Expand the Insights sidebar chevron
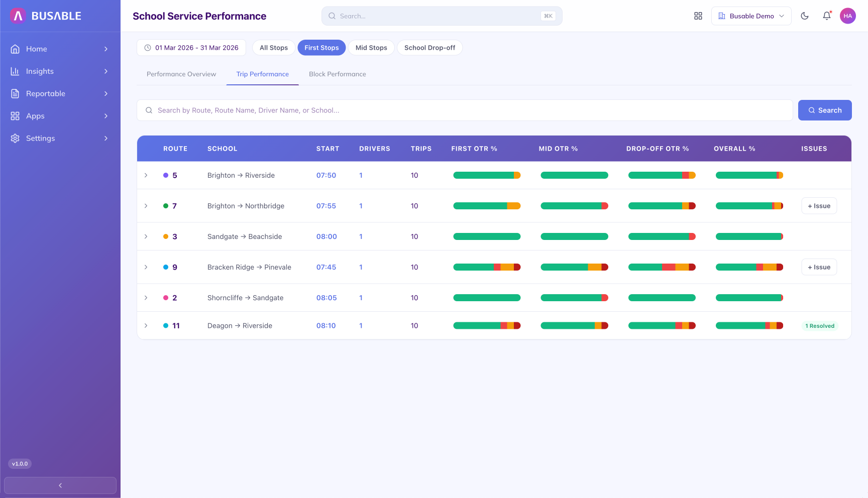 (106, 71)
